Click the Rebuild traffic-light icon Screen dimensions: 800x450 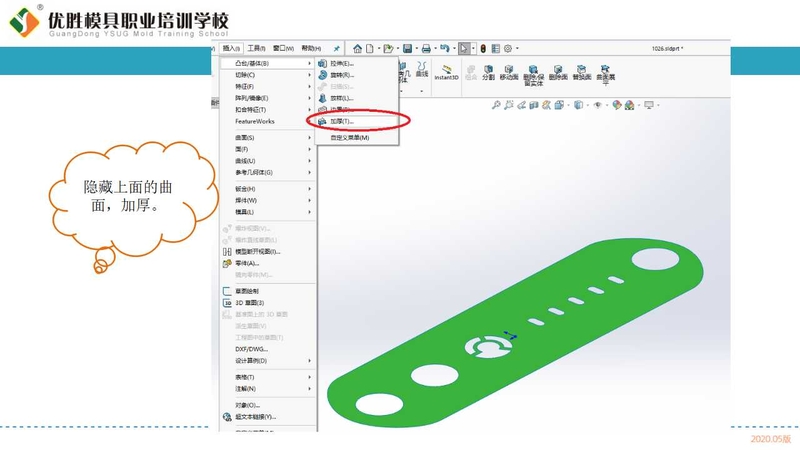[x=483, y=48]
